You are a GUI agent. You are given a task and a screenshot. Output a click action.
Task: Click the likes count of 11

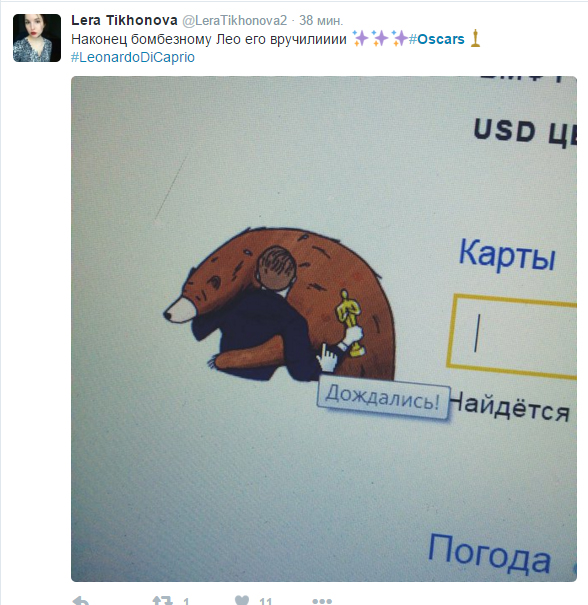coord(266,601)
